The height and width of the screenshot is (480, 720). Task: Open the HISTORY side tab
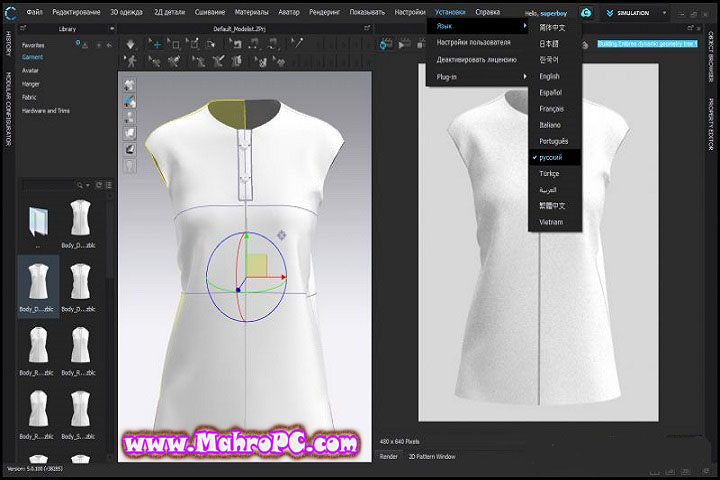(x=8, y=44)
